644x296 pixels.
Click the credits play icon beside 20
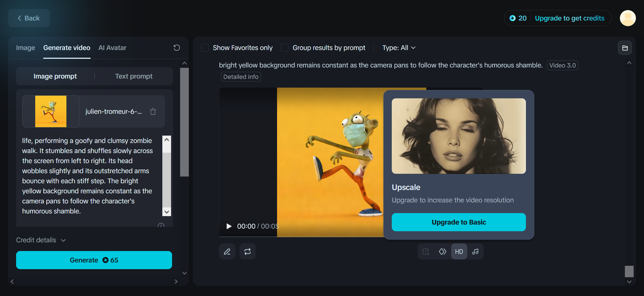tap(513, 18)
